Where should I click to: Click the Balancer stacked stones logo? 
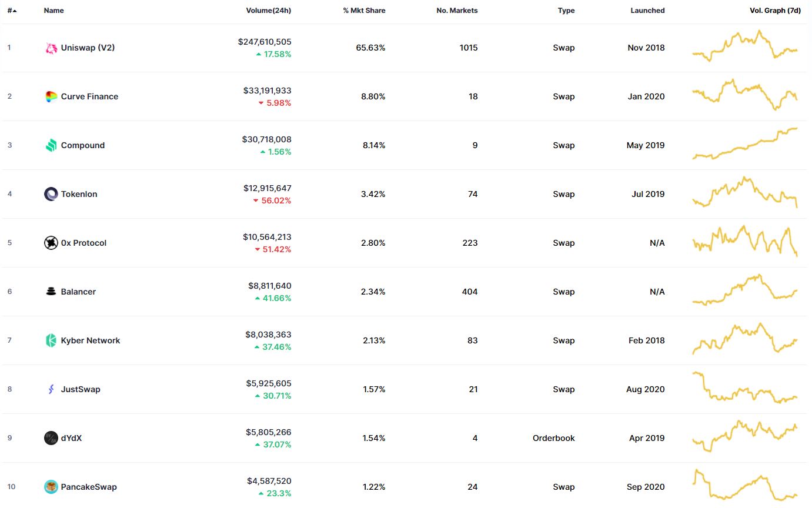(x=51, y=292)
